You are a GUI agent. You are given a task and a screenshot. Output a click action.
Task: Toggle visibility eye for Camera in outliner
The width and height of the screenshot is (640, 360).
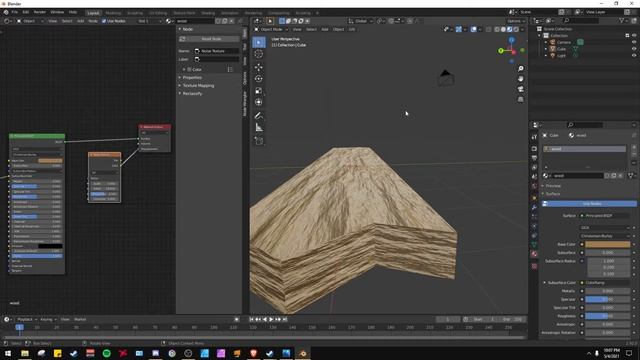click(634, 42)
